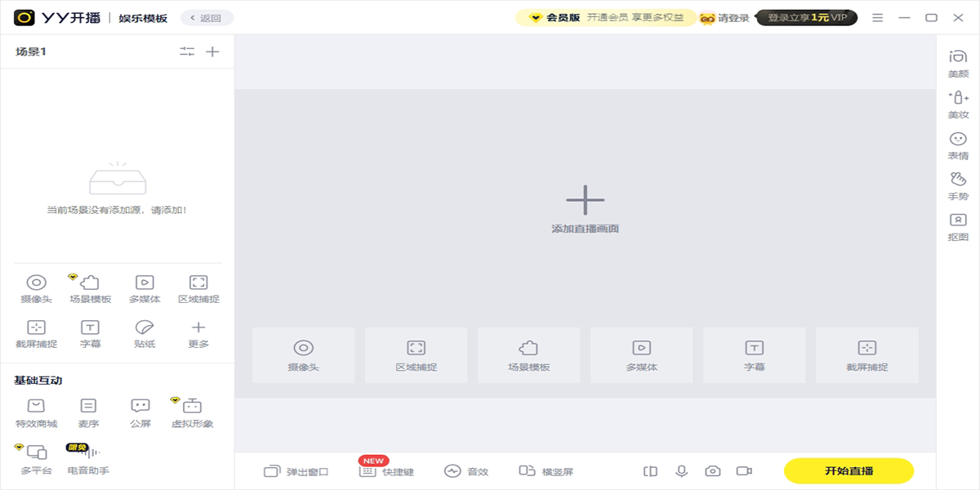980x490 pixels.
Task: Select the 表情 expression icon
Action: (958, 145)
